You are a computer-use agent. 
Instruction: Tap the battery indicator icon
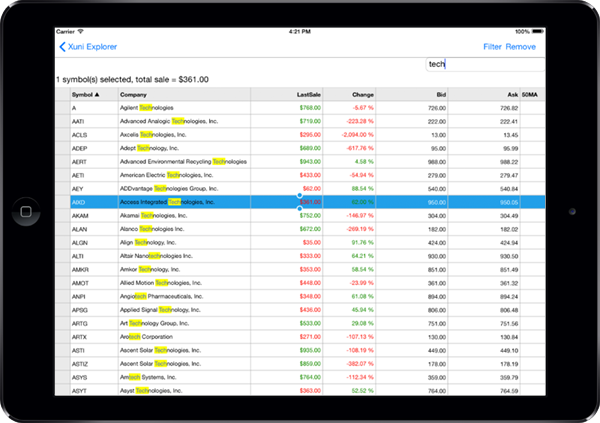pos(538,31)
